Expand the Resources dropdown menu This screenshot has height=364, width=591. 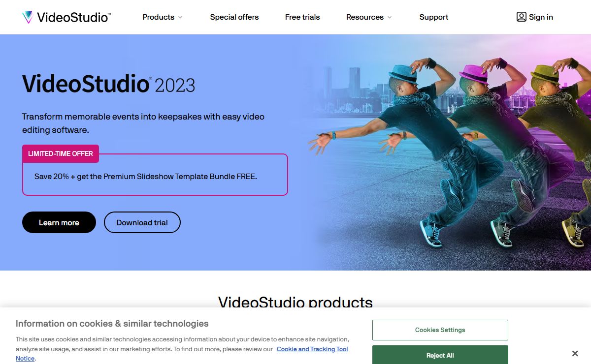(369, 17)
